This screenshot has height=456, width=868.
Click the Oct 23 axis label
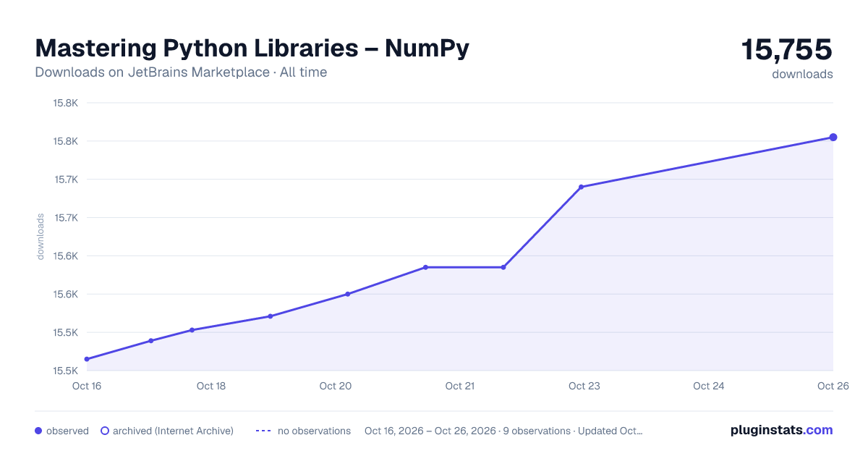(584, 386)
